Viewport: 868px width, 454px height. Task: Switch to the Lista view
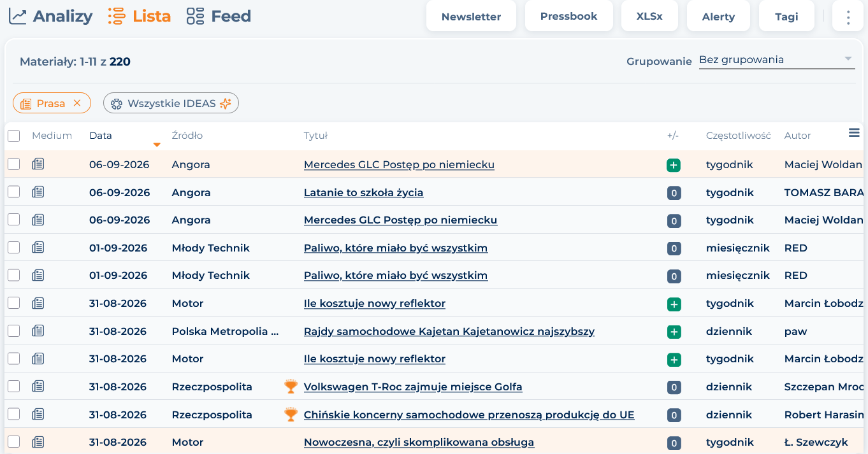[139, 16]
